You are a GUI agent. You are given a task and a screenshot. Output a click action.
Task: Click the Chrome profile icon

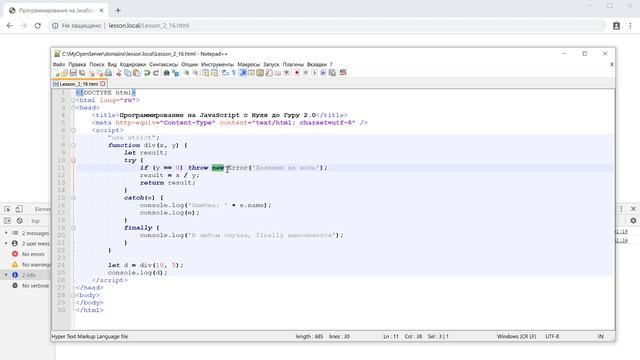click(616, 25)
